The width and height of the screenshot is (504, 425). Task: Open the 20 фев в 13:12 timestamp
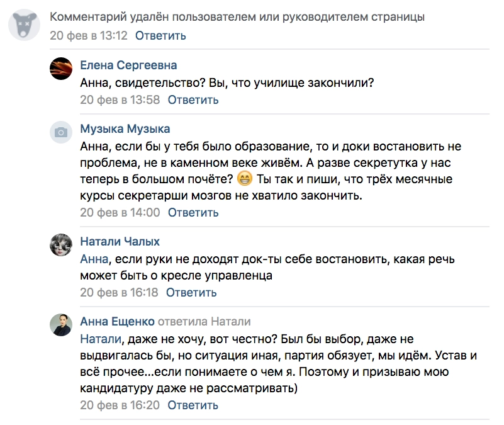[x=89, y=35]
